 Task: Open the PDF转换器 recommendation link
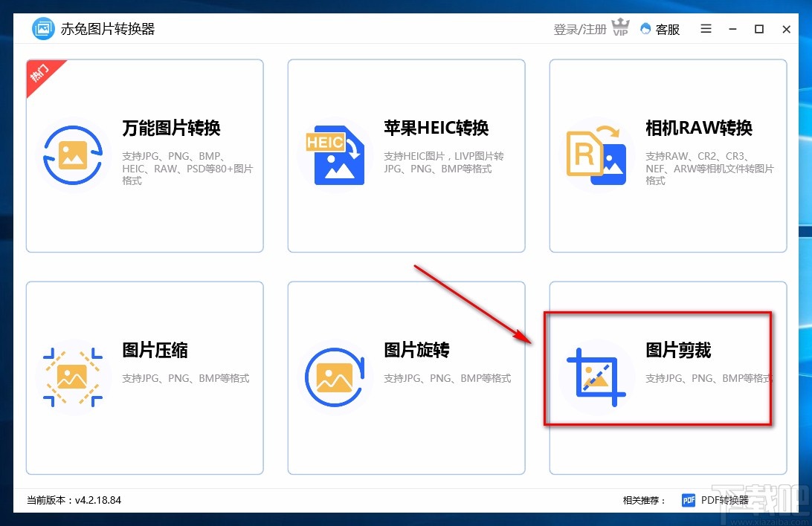click(726, 500)
